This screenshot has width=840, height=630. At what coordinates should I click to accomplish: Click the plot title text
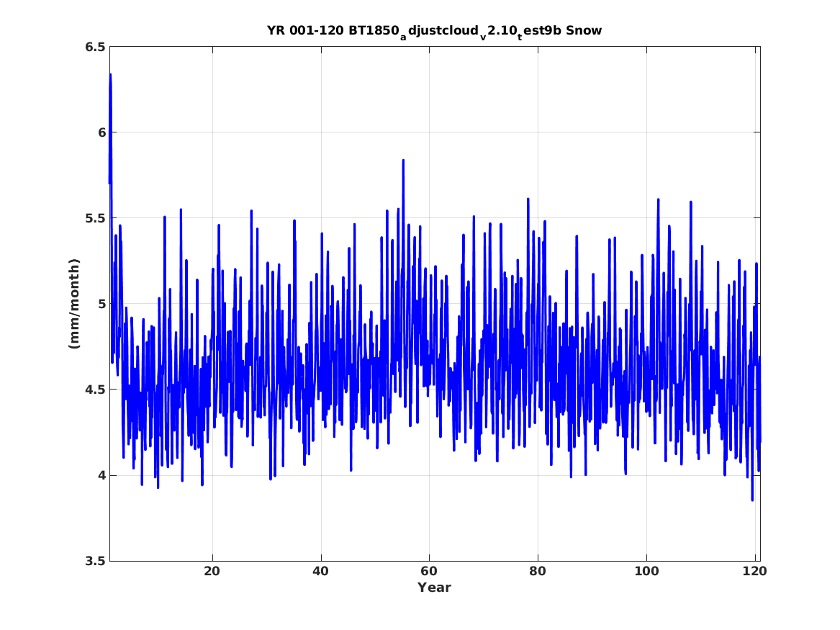435,31
